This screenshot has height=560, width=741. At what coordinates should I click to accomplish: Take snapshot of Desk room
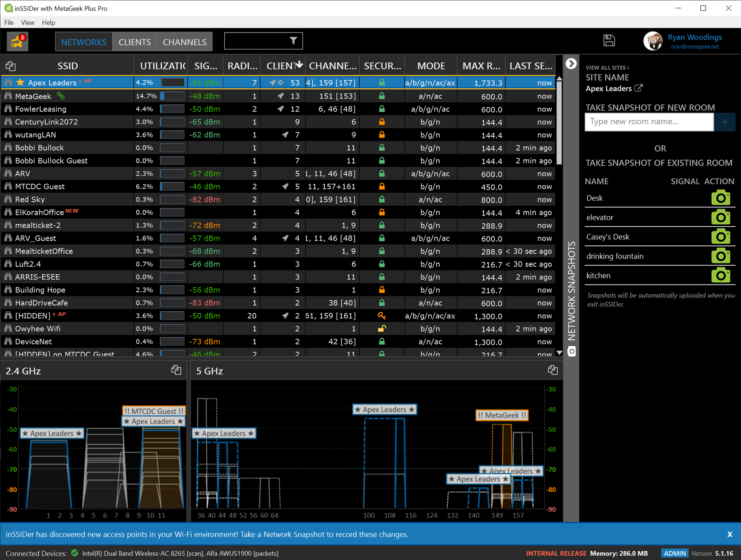[x=720, y=198]
